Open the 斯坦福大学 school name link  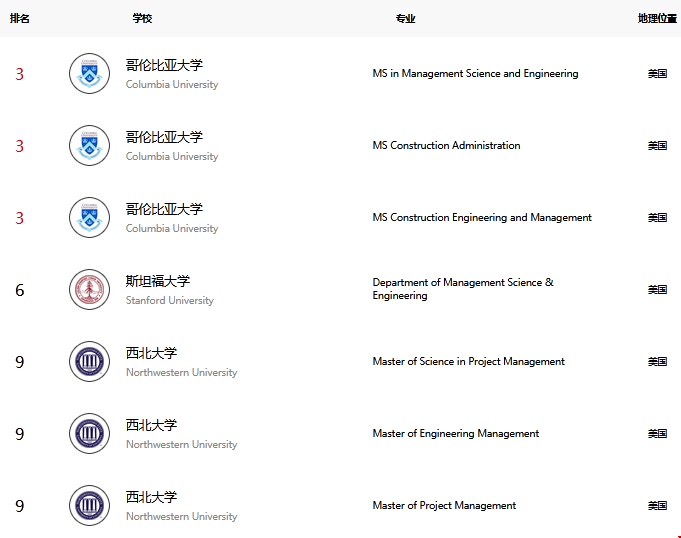[x=158, y=281]
